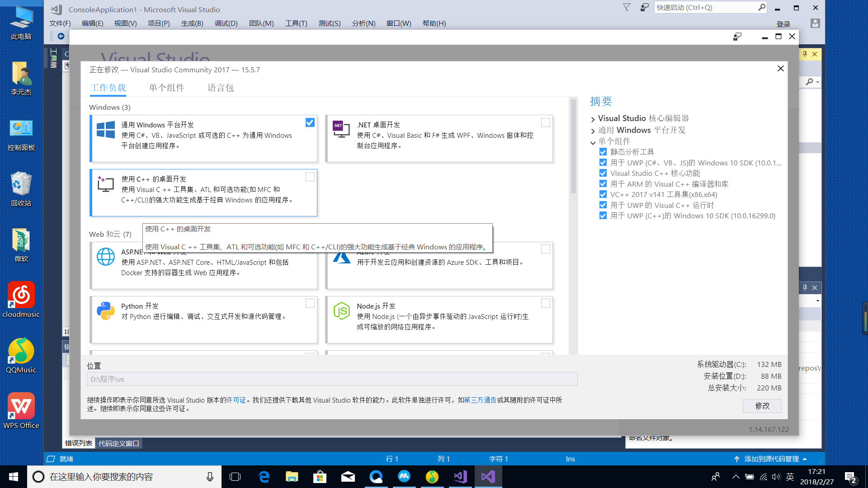Switch to the 代码定义窗口 bottom tab

(x=119, y=443)
